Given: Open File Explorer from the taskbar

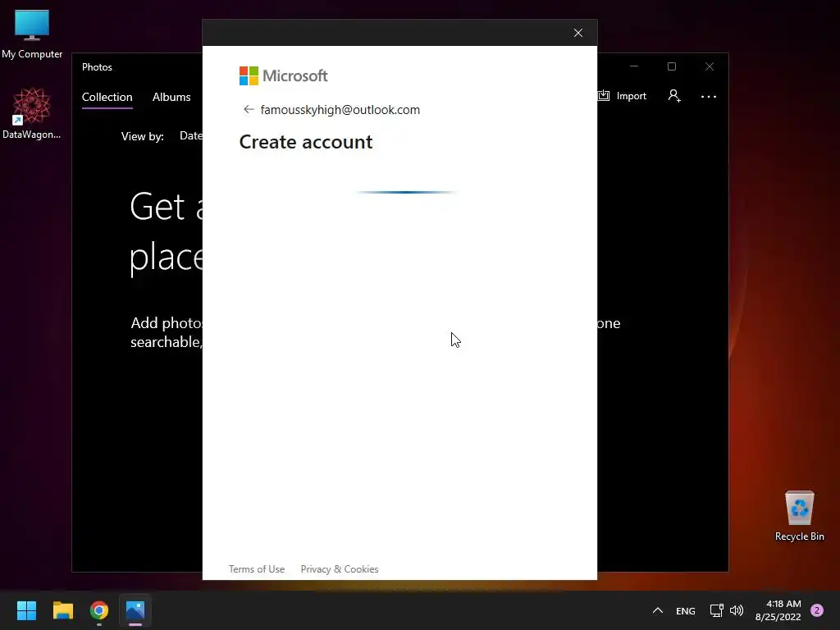Looking at the screenshot, I should pyautogui.click(x=62, y=610).
